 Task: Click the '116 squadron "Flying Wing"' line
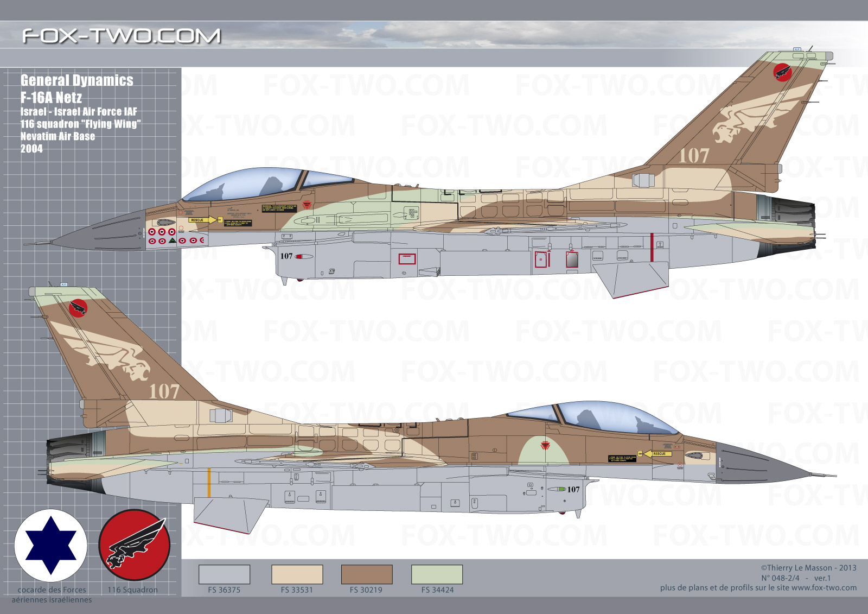pos(80,124)
